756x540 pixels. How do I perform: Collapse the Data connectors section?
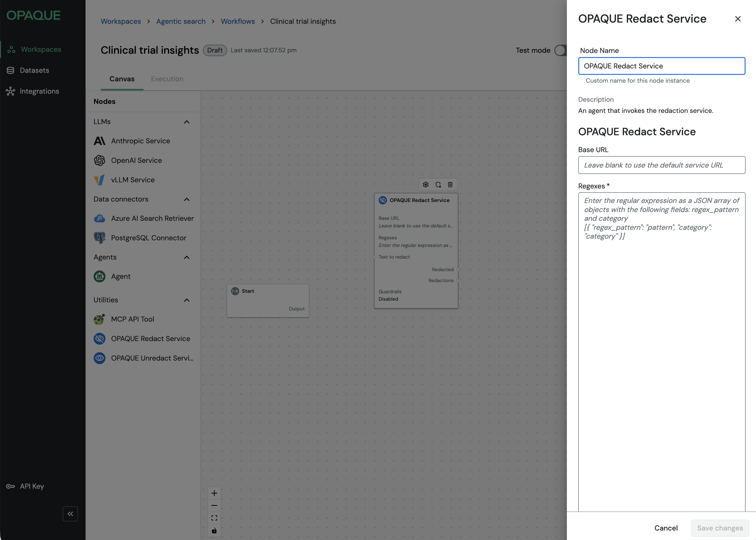[x=187, y=199]
